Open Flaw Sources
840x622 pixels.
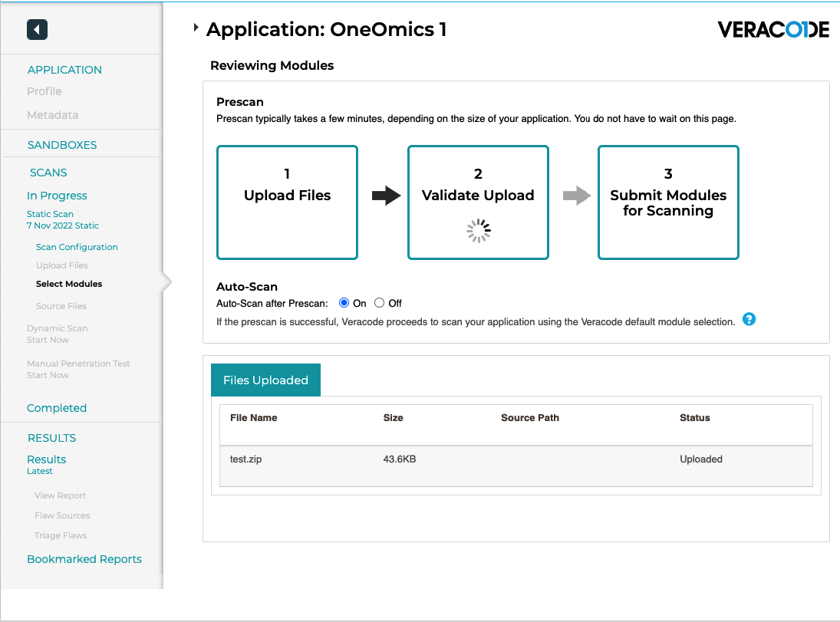63,515
